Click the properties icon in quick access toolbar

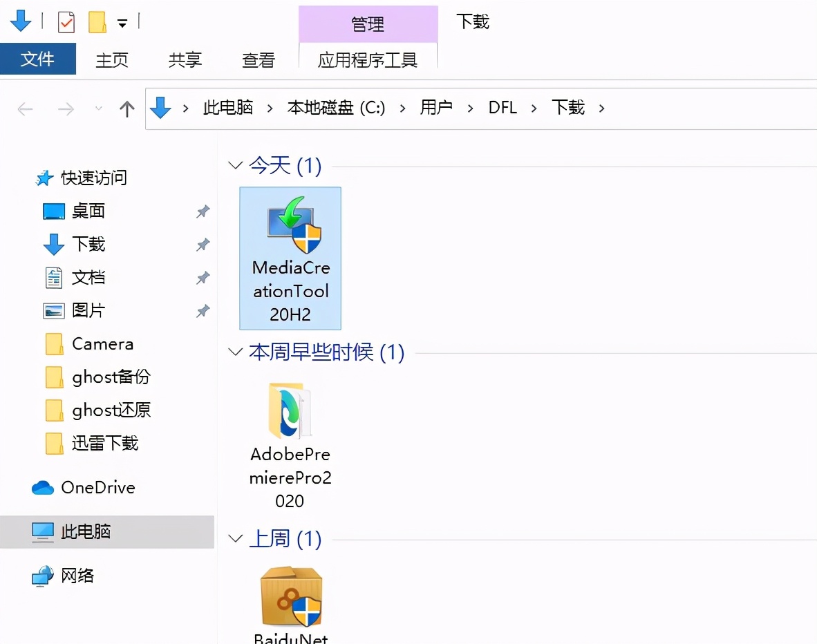click(x=66, y=22)
